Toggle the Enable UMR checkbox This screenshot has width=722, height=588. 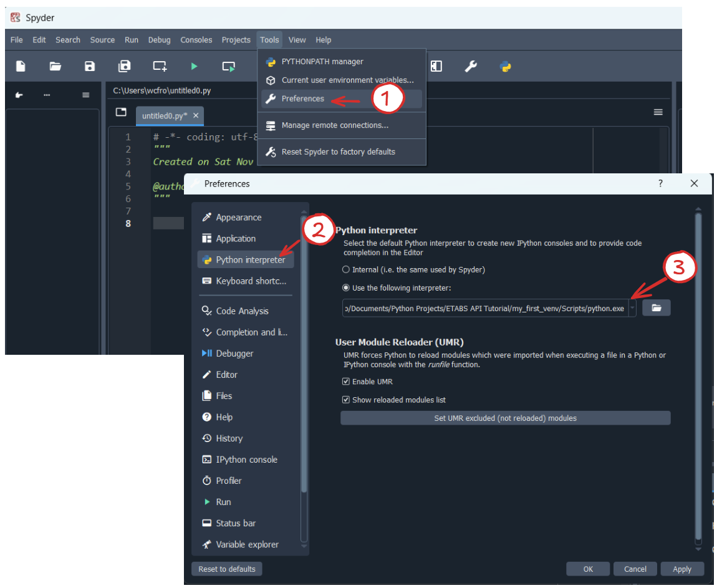[x=346, y=382]
